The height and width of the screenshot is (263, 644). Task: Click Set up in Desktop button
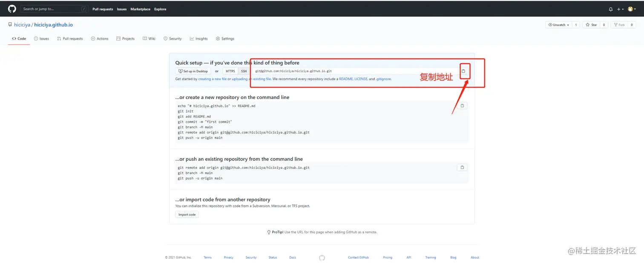pyautogui.click(x=193, y=71)
